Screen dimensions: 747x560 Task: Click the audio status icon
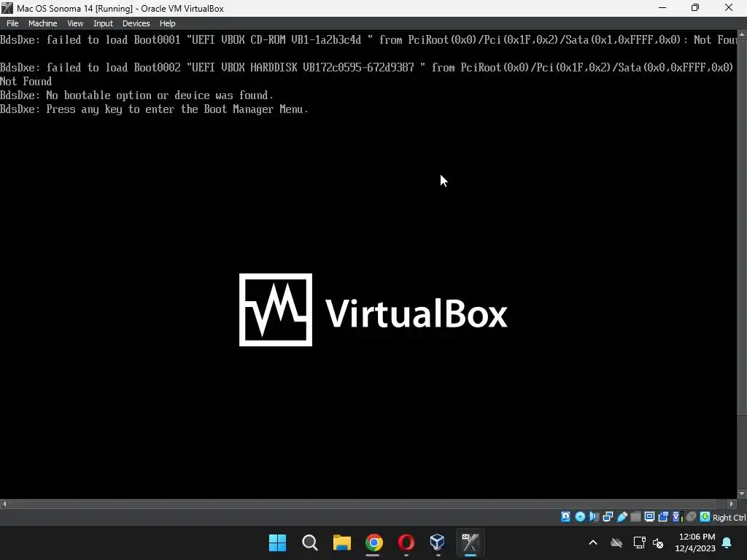(x=594, y=517)
